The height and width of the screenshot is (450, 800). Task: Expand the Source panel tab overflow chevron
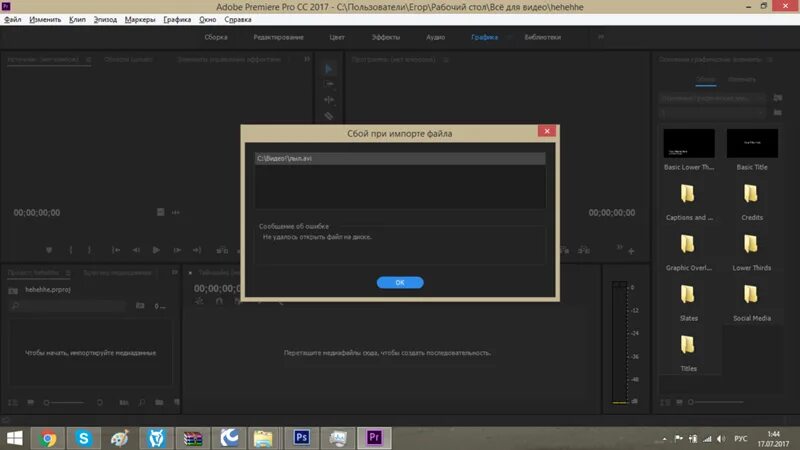coord(307,59)
